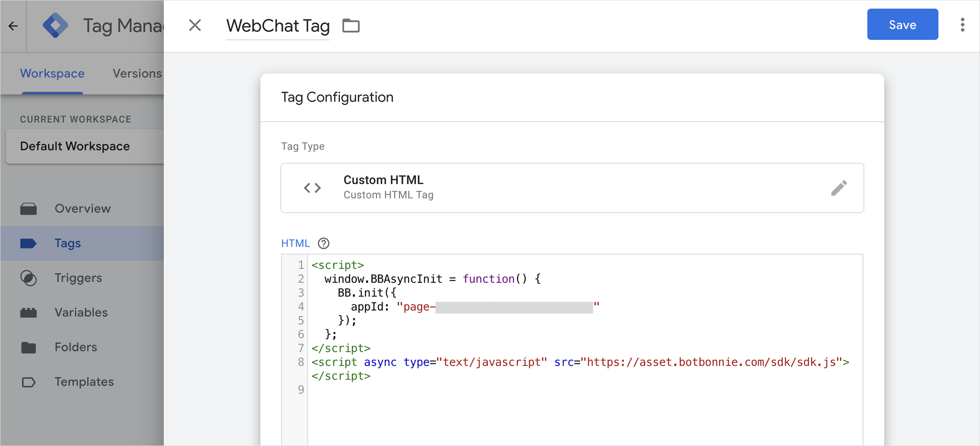This screenshot has height=446, width=980.
Task: Save the WebChat Tag
Action: click(x=902, y=24)
